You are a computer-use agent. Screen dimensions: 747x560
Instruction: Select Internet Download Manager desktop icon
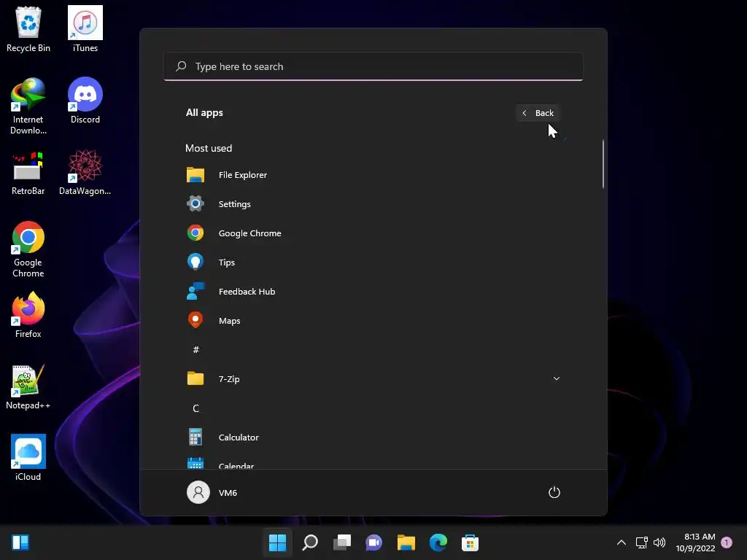pos(28,106)
